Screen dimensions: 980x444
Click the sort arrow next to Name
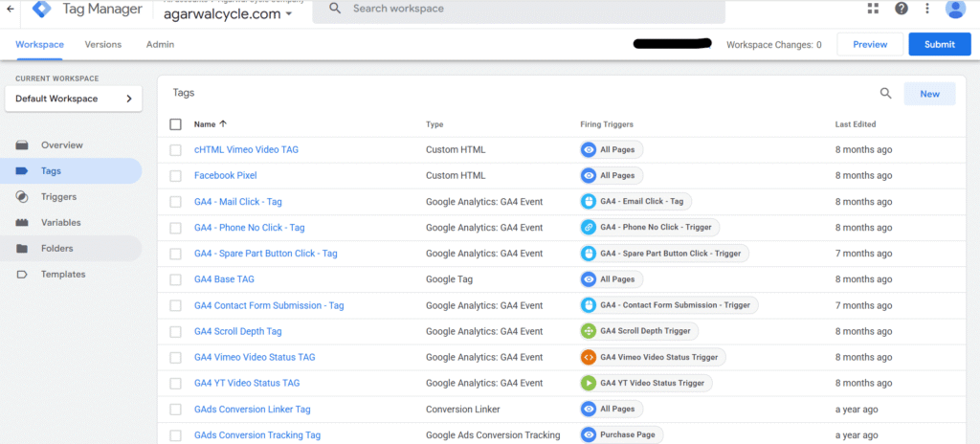point(223,123)
